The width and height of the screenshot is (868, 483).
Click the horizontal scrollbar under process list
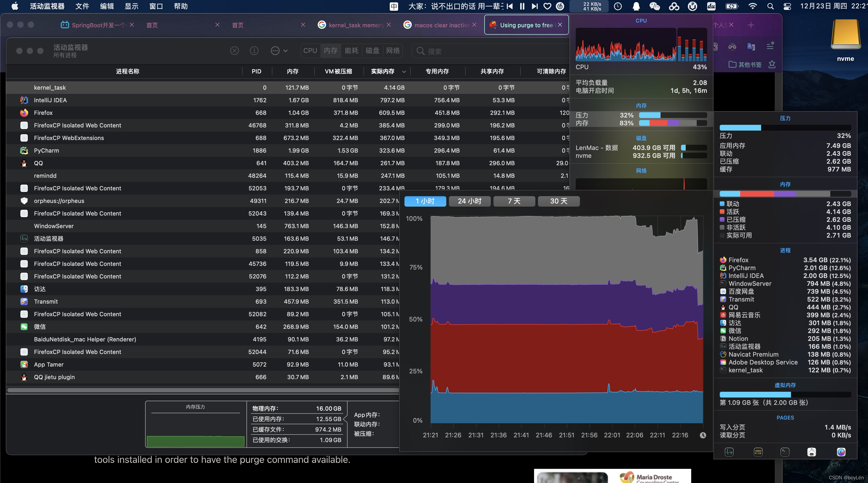(202, 390)
